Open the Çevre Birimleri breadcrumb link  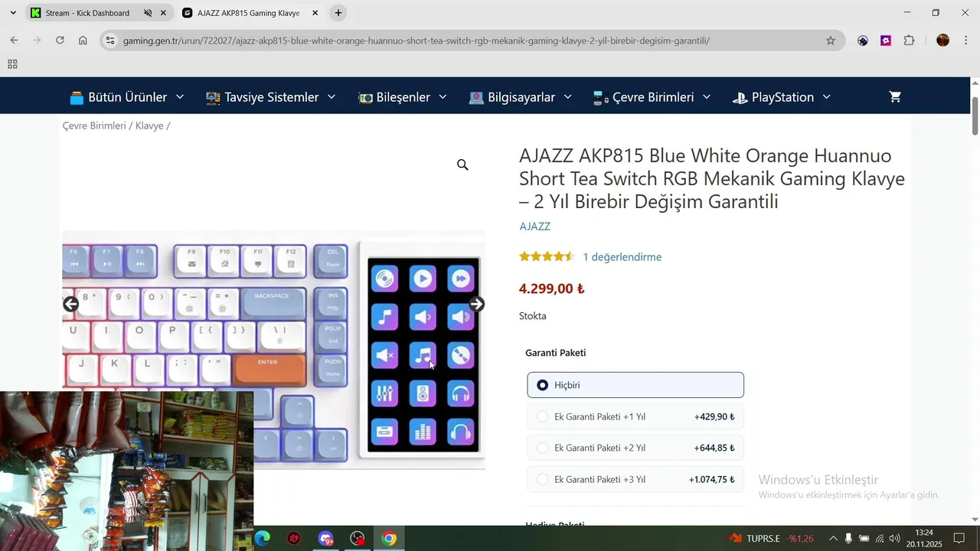(x=94, y=126)
